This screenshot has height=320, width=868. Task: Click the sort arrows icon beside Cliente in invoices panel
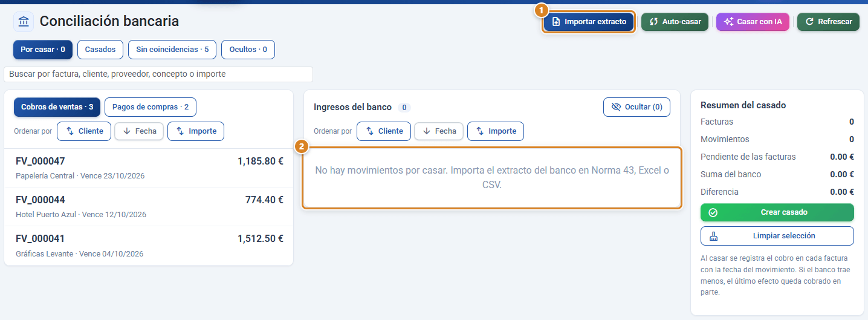point(70,131)
